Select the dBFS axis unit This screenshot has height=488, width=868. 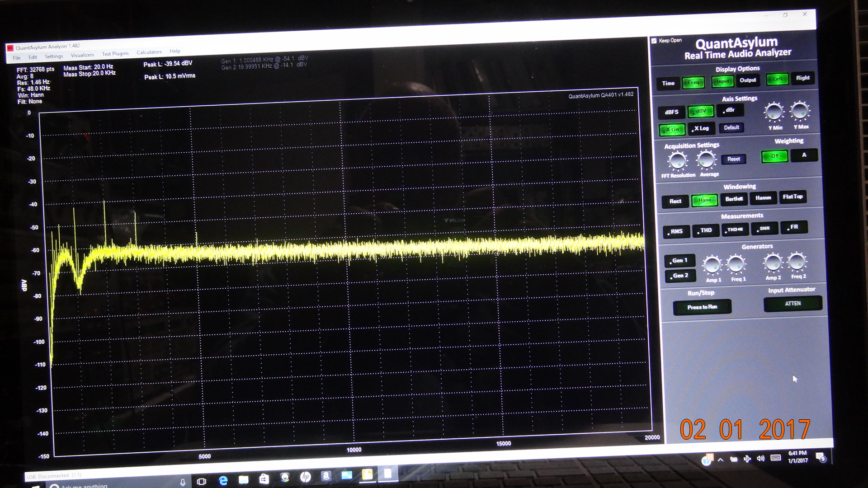(x=672, y=112)
